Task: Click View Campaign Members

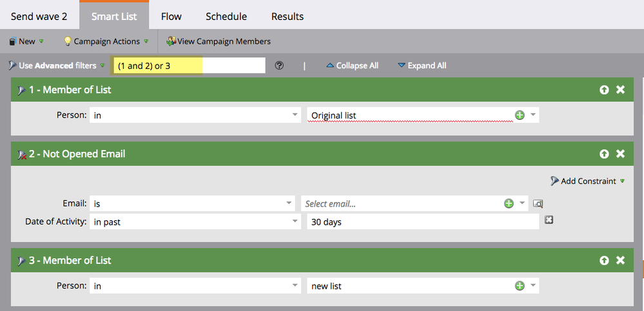Action: (218, 41)
